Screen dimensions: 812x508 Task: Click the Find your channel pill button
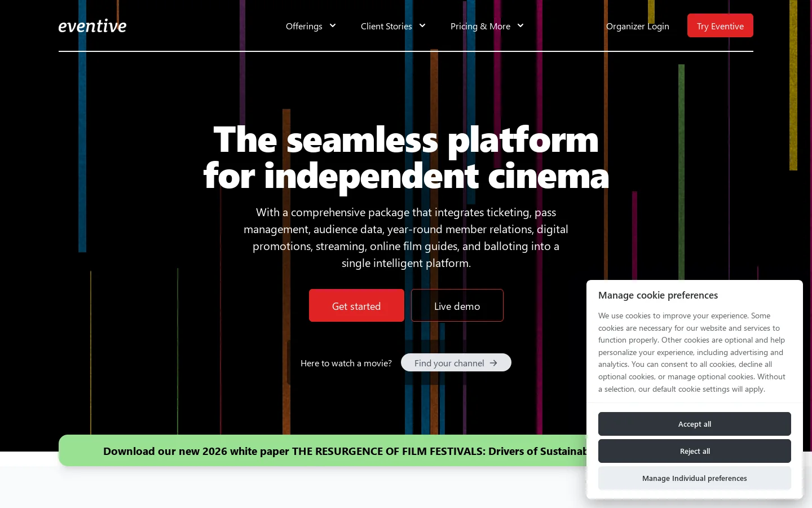point(456,362)
